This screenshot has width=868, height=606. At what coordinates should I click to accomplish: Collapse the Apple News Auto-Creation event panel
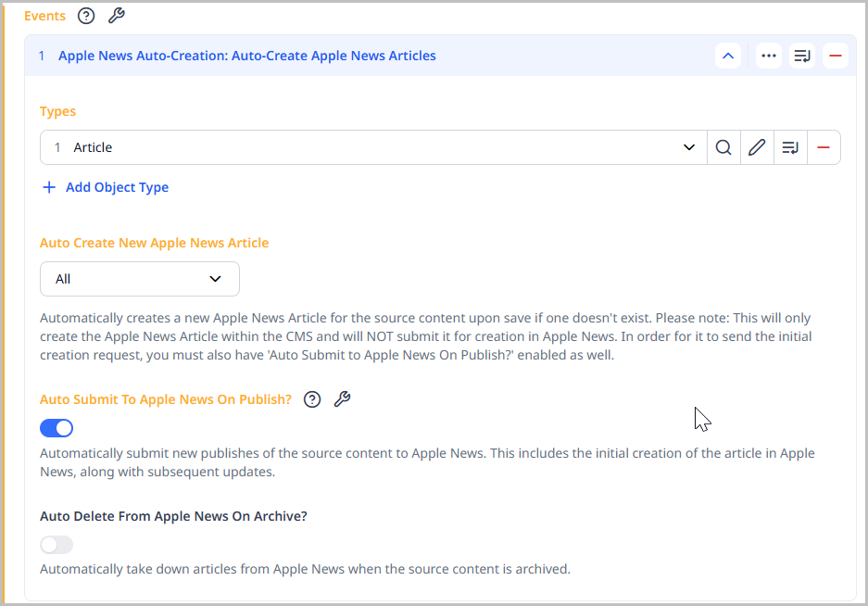(x=728, y=56)
